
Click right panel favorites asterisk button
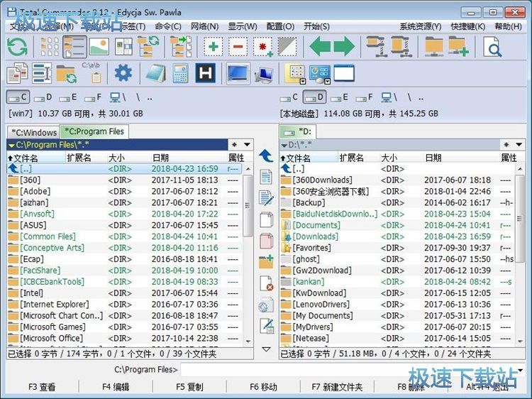(506, 145)
